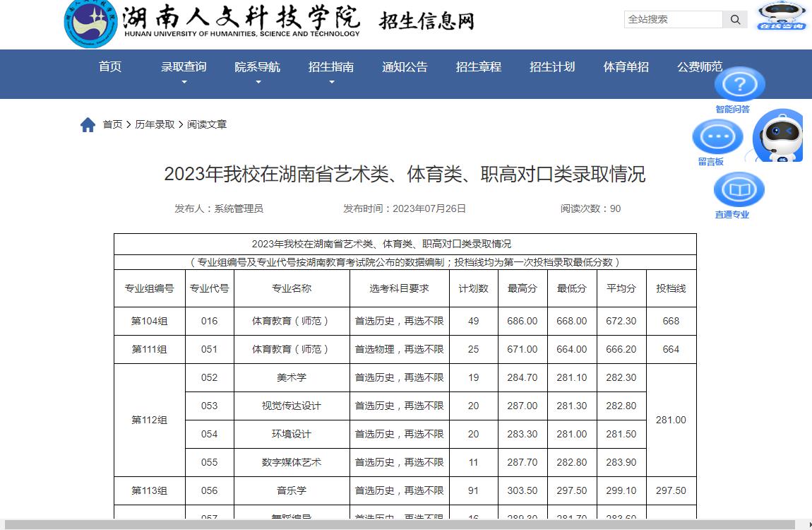Click the 第111组 table cell
This screenshot has width=812, height=530.
point(149,349)
